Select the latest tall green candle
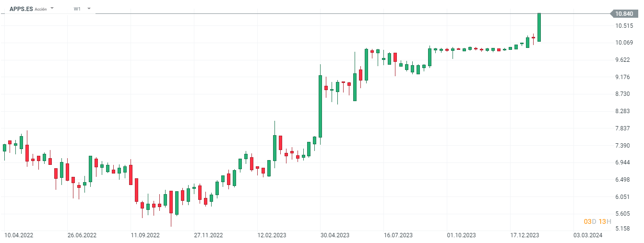644x243 pixels. [x=539, y=27]
